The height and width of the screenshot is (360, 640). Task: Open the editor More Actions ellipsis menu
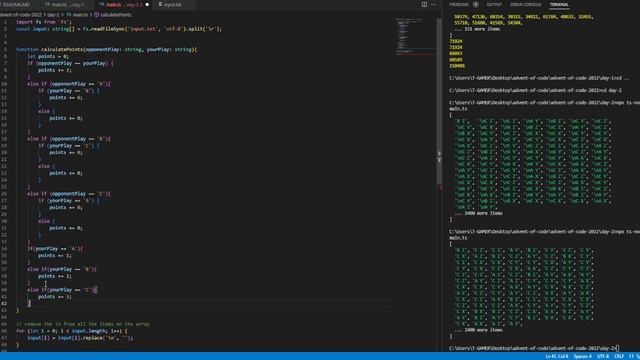pyautogui.click(x=433, y=4)
